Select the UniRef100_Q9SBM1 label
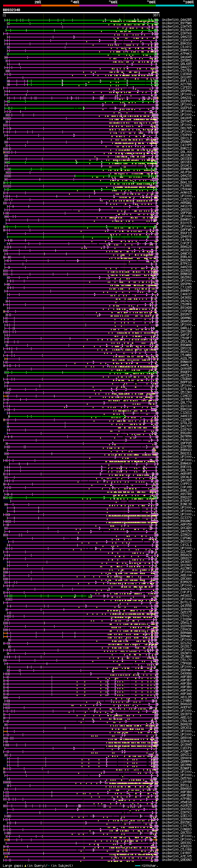 click(177, 61)
